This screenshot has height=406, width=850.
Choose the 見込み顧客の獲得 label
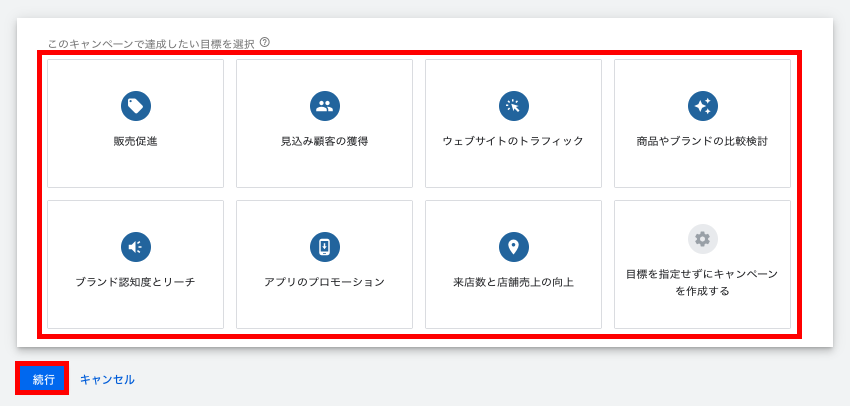point(324,141)
